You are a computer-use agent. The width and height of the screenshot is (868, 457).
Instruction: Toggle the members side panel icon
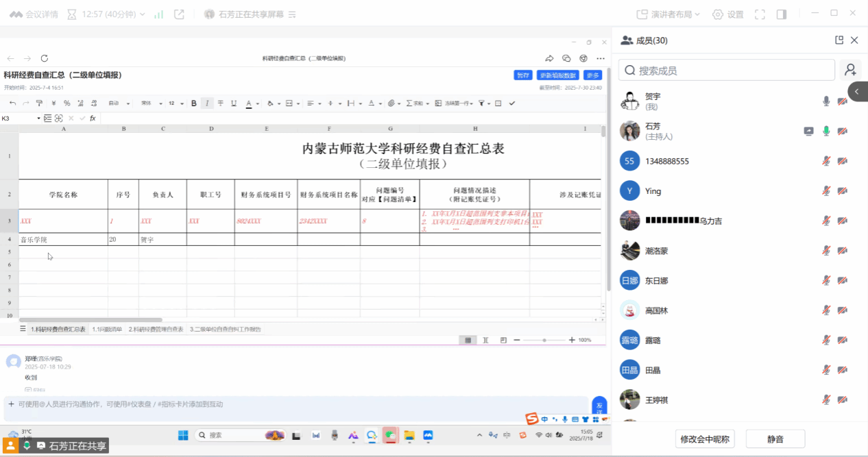coord(781,14)
